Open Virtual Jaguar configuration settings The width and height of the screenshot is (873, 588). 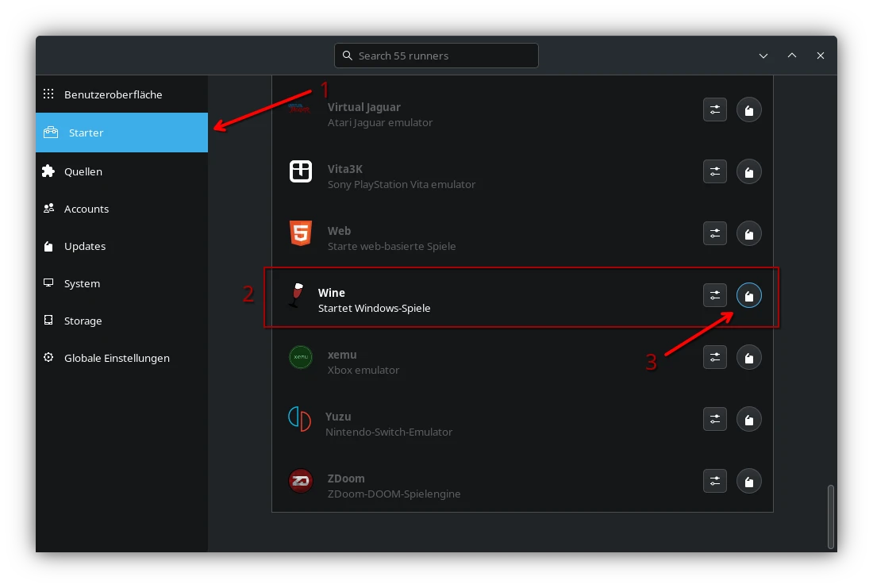(x=715, y=110)
